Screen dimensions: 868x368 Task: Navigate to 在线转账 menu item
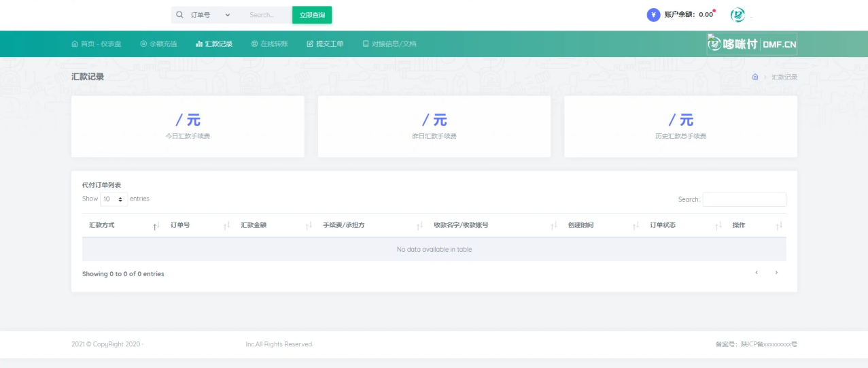pyautogui.click(x=269, y=44)
